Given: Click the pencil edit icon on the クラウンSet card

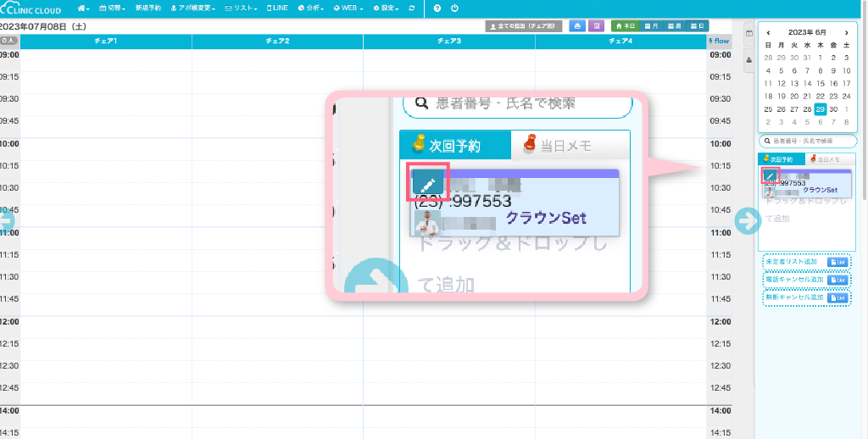Looking at the screenshot, I should pos(770,176).
